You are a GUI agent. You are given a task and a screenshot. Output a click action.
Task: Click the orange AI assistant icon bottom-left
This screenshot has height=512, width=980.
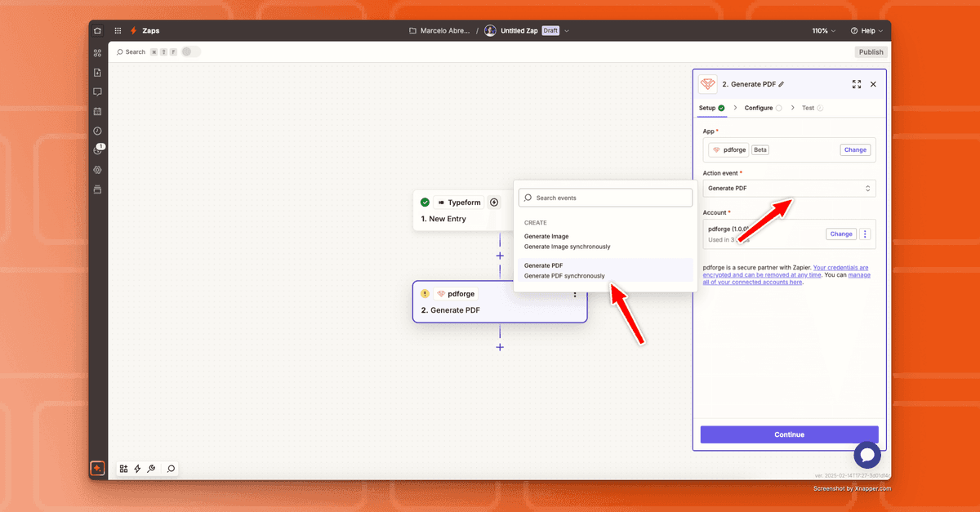[97, 469]
